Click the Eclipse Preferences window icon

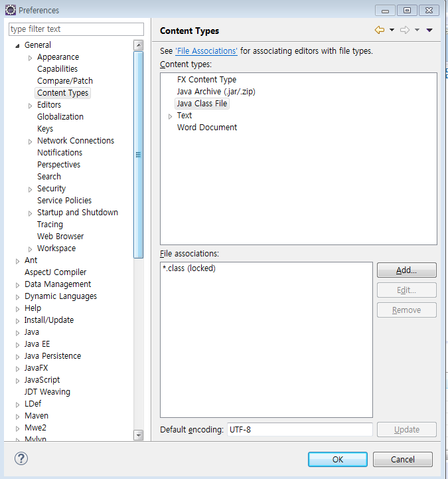click(x=11, y=10)
